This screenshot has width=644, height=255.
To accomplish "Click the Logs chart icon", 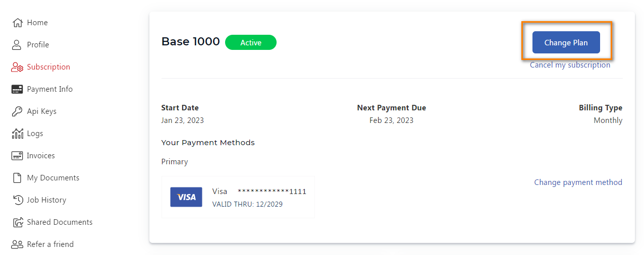I will click(x=17, y=134).
